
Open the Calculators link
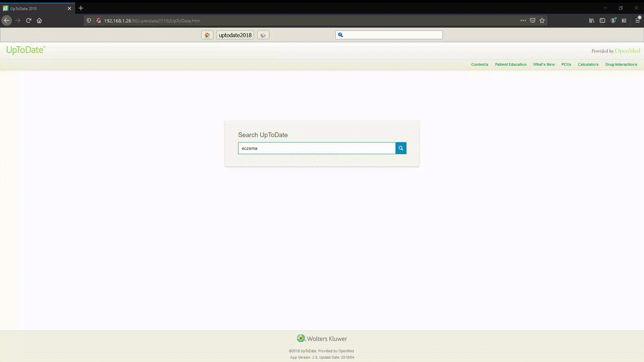click(x=588, y=64)
